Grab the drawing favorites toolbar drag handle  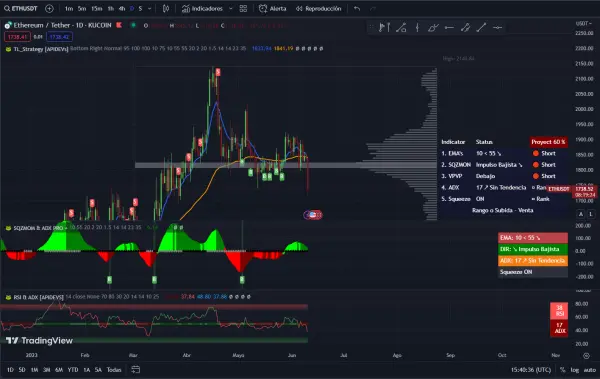click(x=371, y=27)
